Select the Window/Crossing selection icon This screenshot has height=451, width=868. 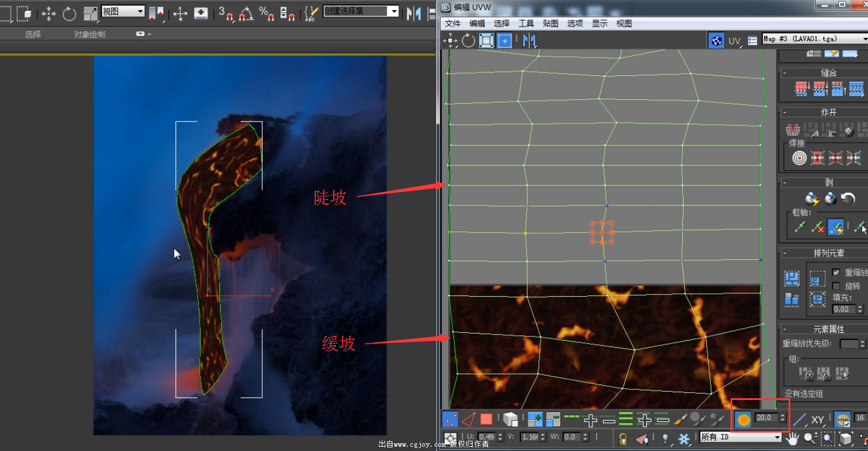(24, 13)
